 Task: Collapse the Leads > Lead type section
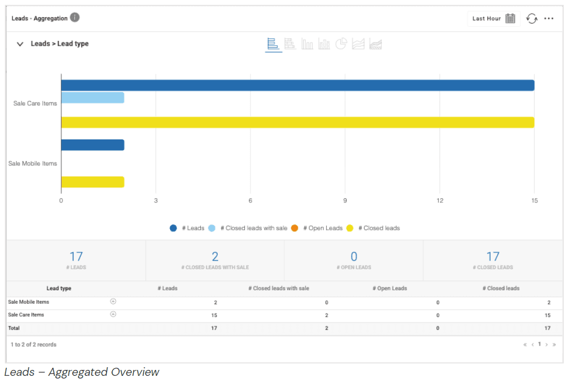click(x=20, y=44)
